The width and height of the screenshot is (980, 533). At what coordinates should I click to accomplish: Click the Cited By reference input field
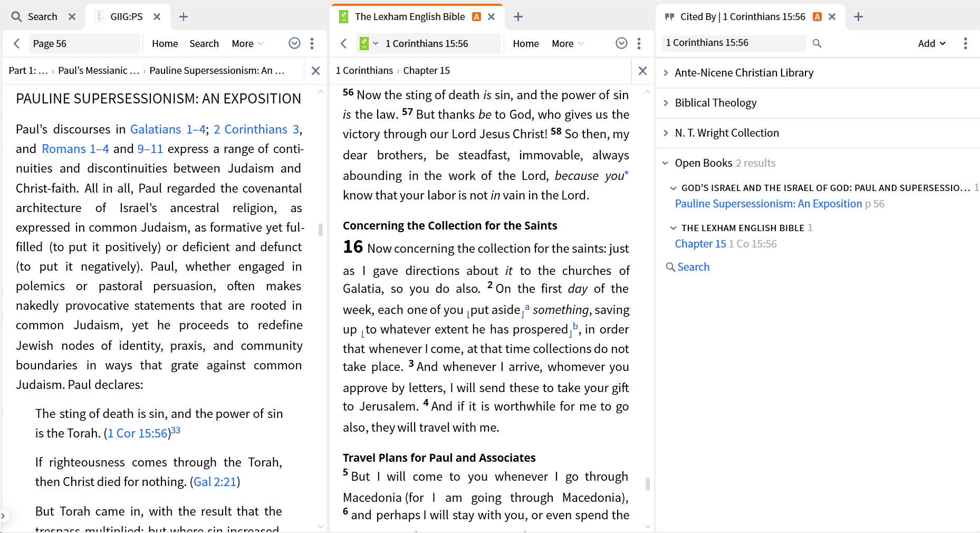(734, 43)
